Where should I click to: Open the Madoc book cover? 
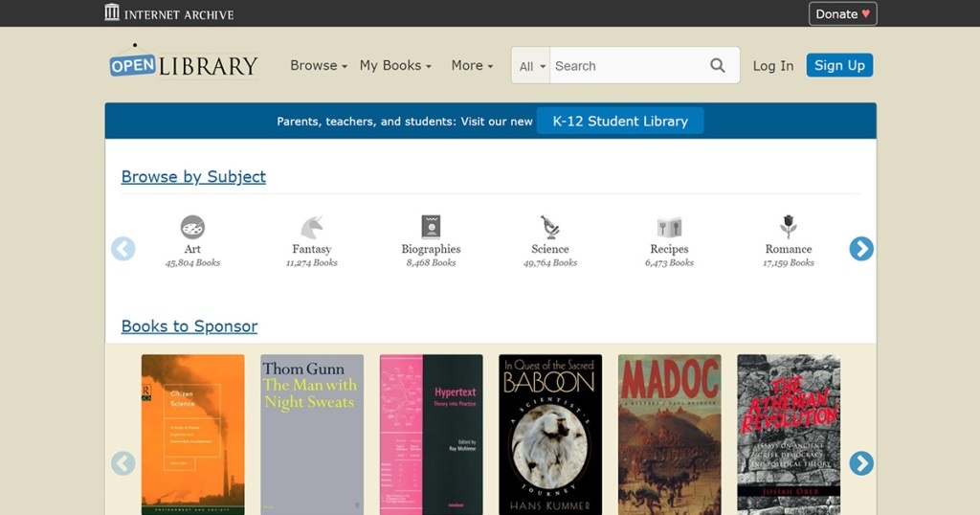(670, 435)
